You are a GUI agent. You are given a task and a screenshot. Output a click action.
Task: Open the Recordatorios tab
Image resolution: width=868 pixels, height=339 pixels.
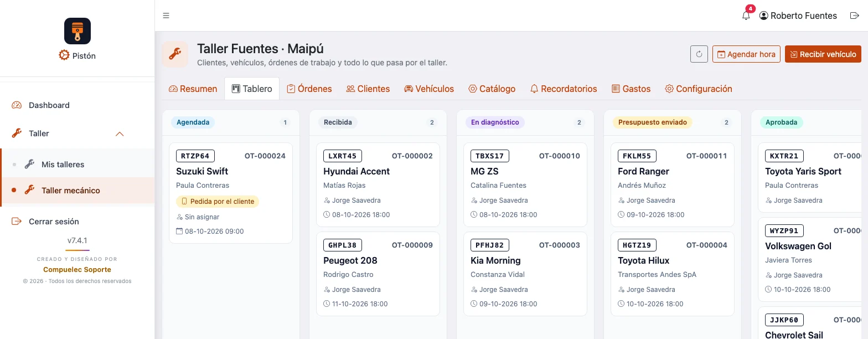tap(564, 89)
